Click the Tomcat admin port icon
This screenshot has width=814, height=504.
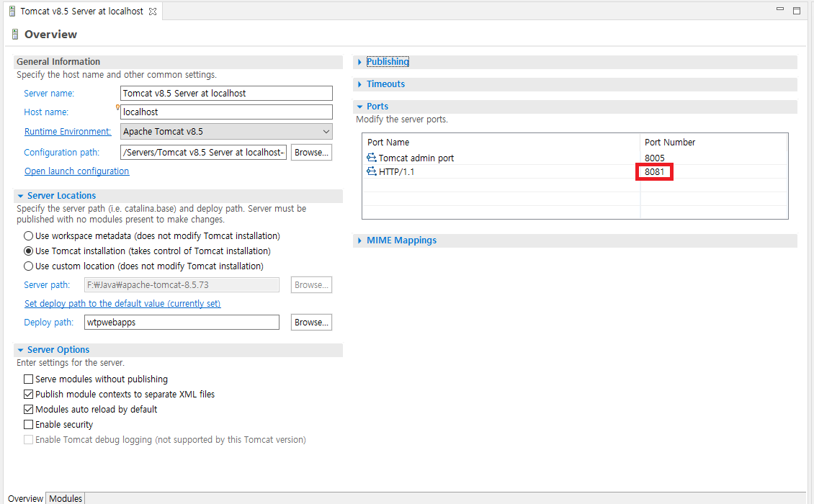[371, 158]
